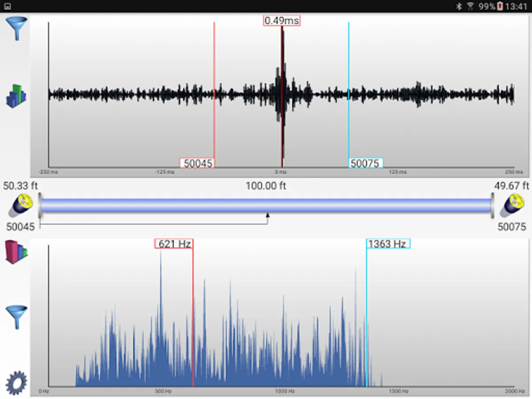This screenshot has height=399, width=532.
Task: Select the cyan 50075 waveform cursor label
Action: click(x=366, y=163)
